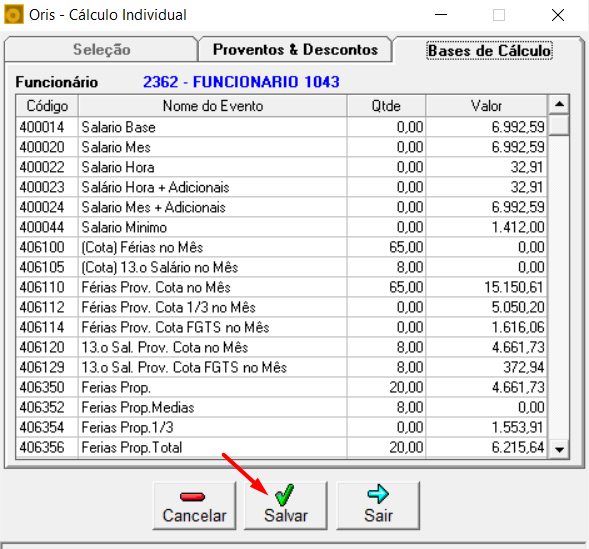The width and height of the screenshot is (589, 549).
Task: Click the Oris application icon in title bar
Action: [14, 15]
